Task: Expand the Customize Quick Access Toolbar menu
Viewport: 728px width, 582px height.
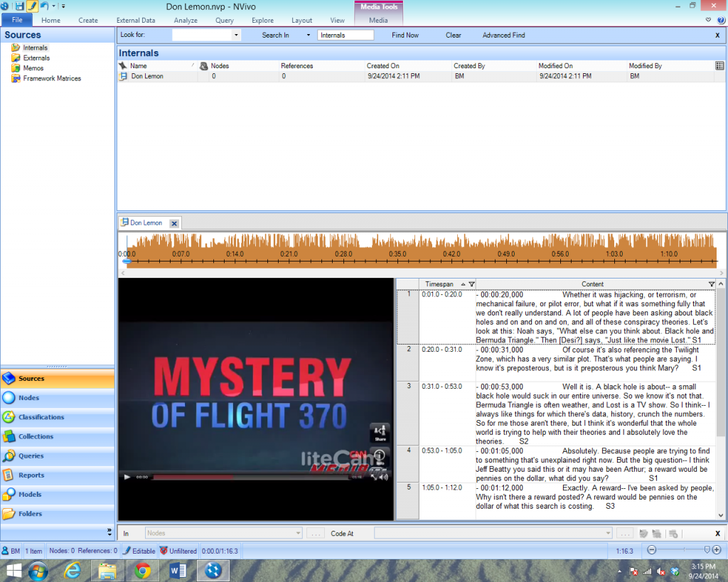Action: [63, 6]
